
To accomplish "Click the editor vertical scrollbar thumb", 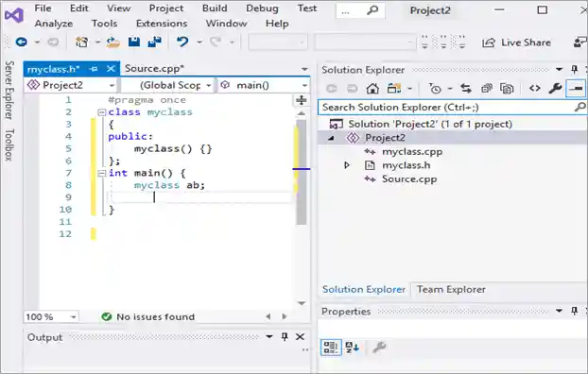I will point(302,173).
